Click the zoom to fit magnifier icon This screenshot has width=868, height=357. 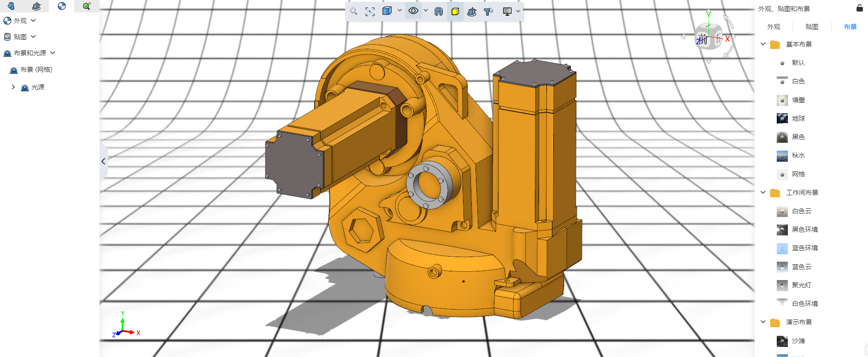click(353, 12)
